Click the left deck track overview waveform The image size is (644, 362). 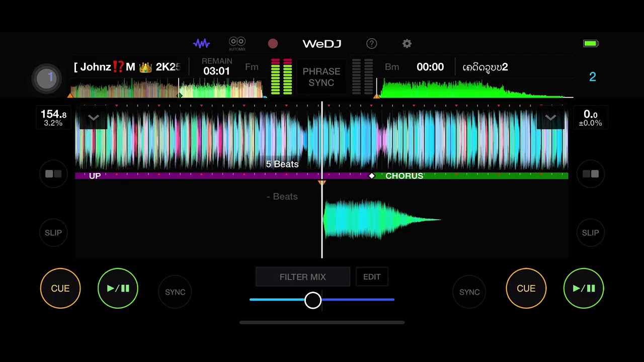pos(167,88)
